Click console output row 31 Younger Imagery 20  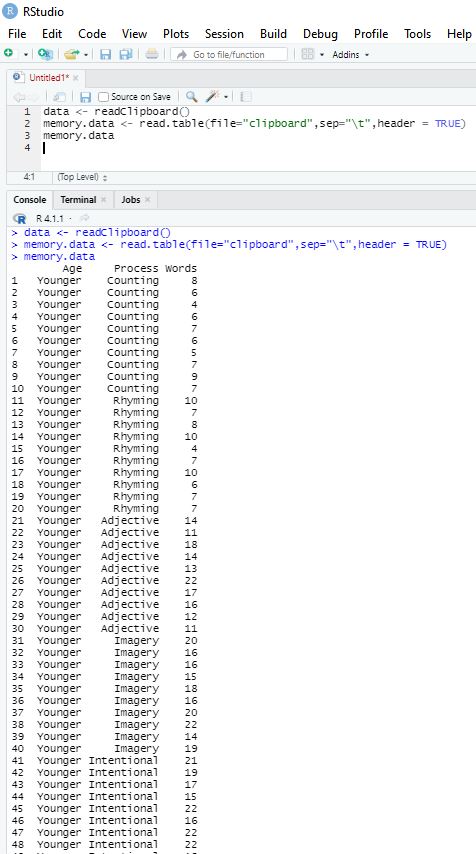[x=105, y=640]
